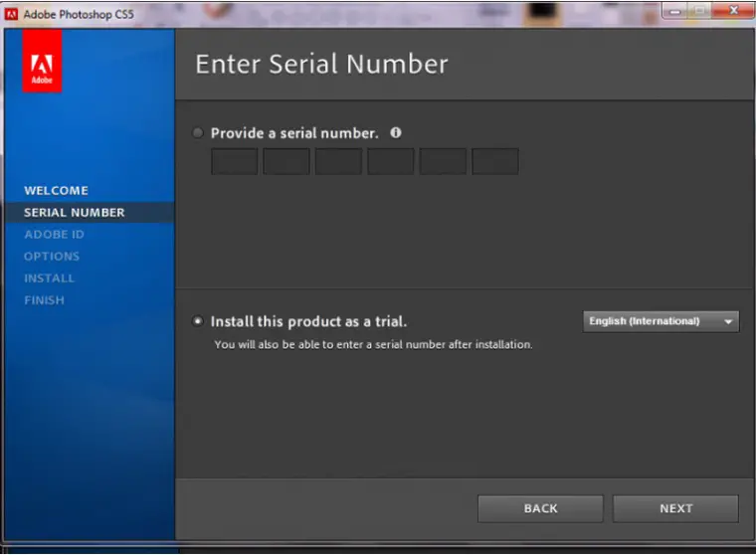Open the English (International) language dropdown
This screenshot has width=756, height=555.
coord(661,321)
